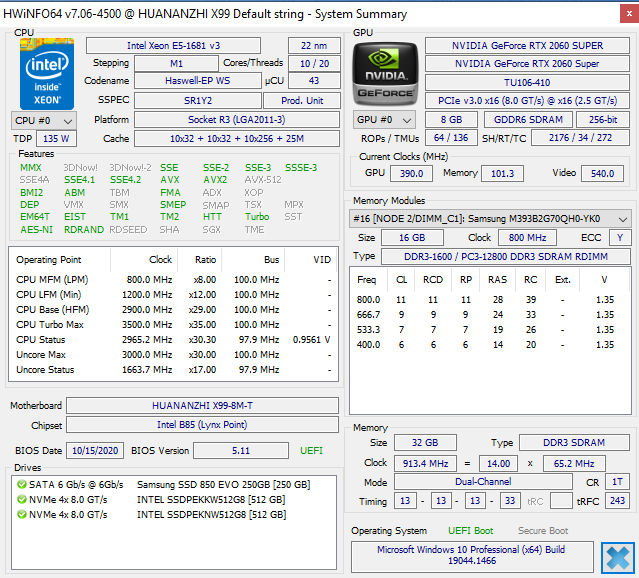
Task: Click the ROPs / TMUs 64 / 136 value
Action: click(451, 138)
